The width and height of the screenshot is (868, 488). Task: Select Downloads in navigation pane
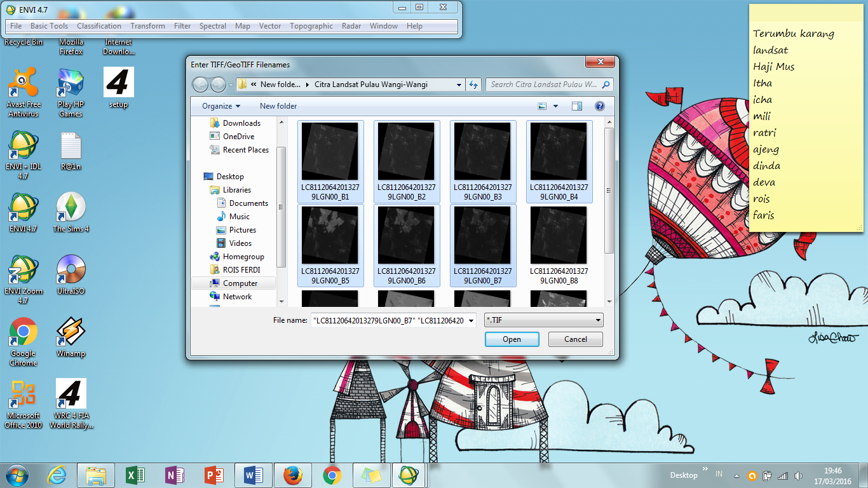(x=241, y=123)
